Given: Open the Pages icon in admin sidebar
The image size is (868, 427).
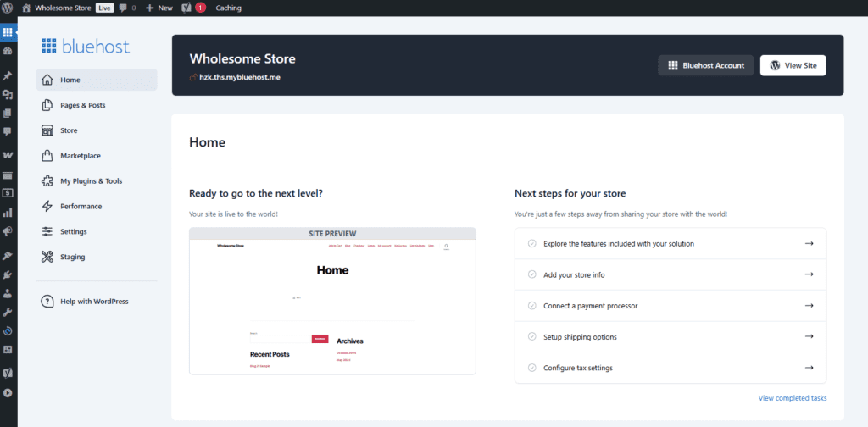Looking at the screenshot, I should click(x=8, y=114).
